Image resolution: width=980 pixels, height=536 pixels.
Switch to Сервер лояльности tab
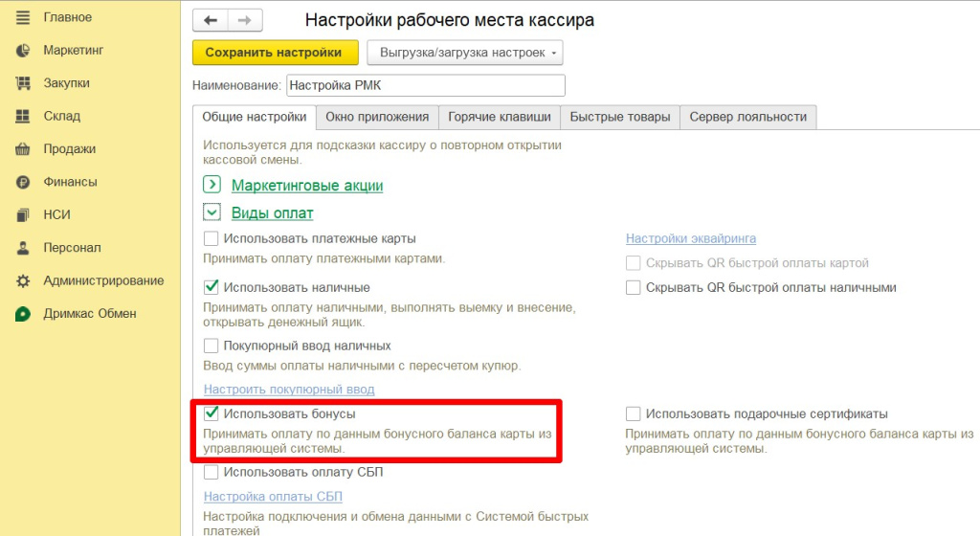point(748,117)
